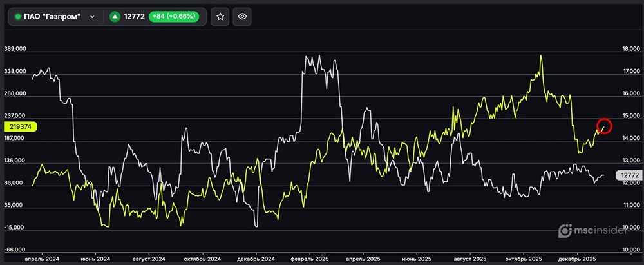This screenshot has width=644, height=265.
Task: Click the февраль 2025 date label
Action: pos(309,259)
